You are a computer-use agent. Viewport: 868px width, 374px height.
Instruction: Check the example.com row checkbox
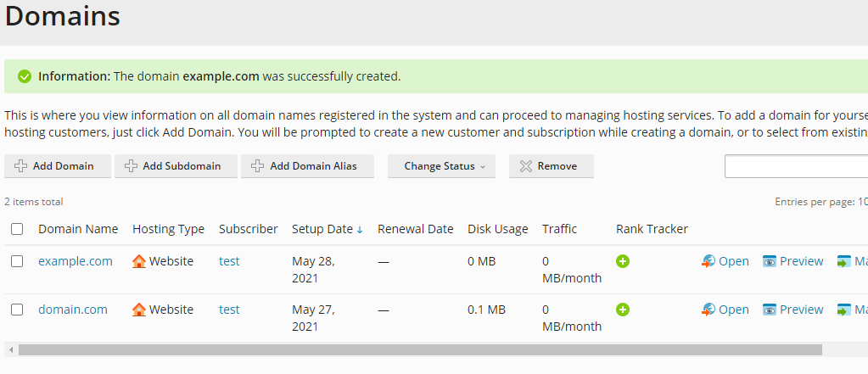coord(17,261)
